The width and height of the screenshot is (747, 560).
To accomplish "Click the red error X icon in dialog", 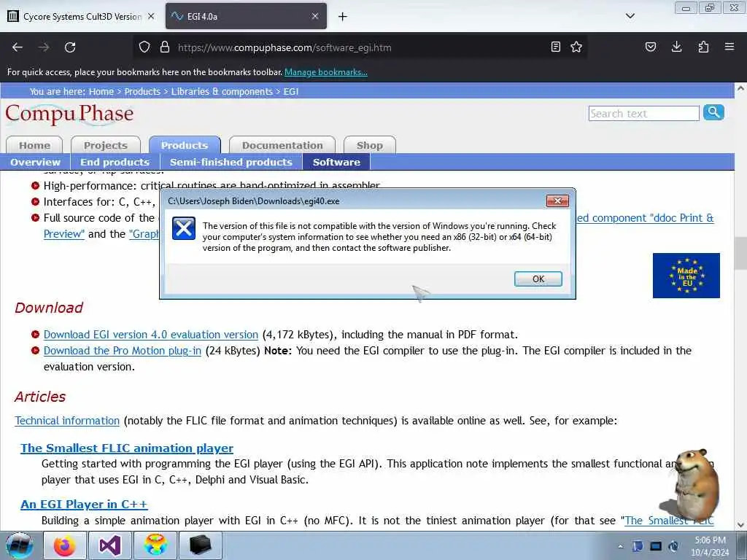I will coord(183,228).
